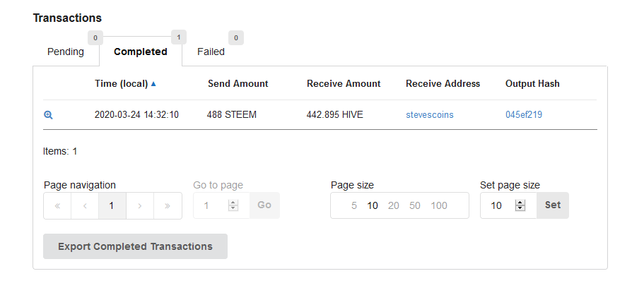The height and width of the screenshot is (288, 644).
Task: Click the Output Hash column header
Action: (532, 84)
